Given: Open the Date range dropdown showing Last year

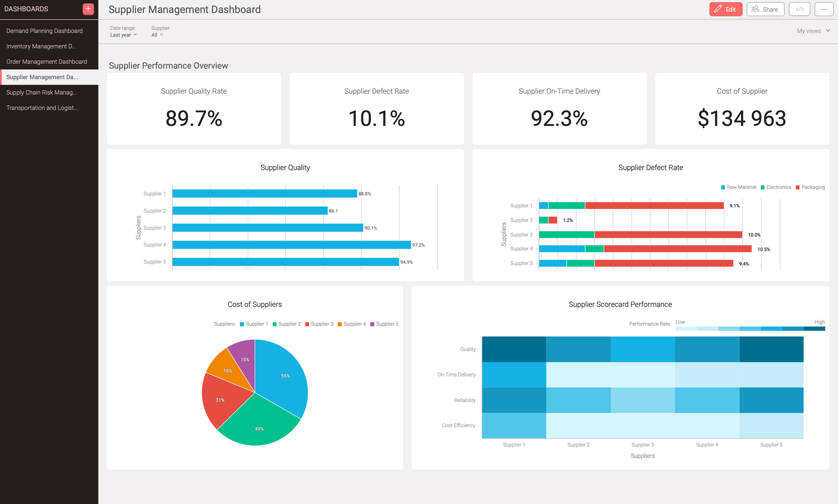Looking at the screenshot, I should (123, 35).
